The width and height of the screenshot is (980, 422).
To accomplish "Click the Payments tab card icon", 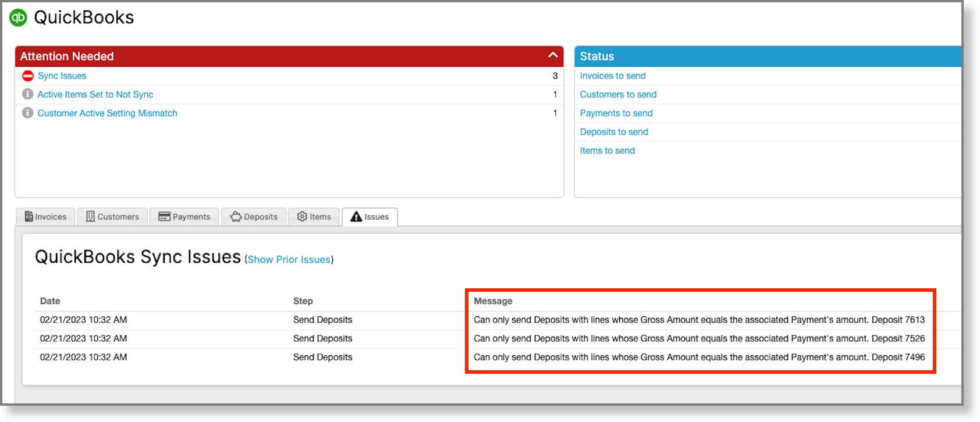I will pos(165,216).
